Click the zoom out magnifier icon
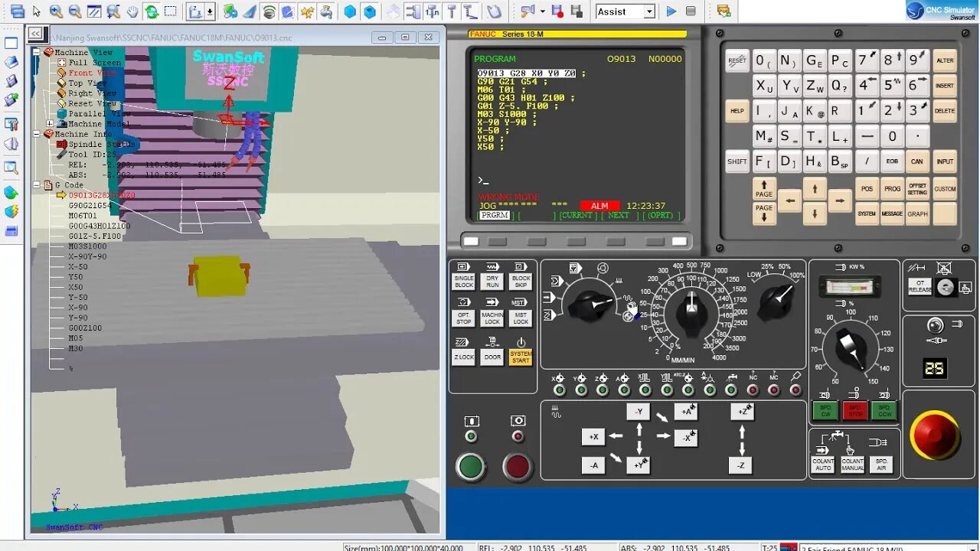 pos(75,11)
